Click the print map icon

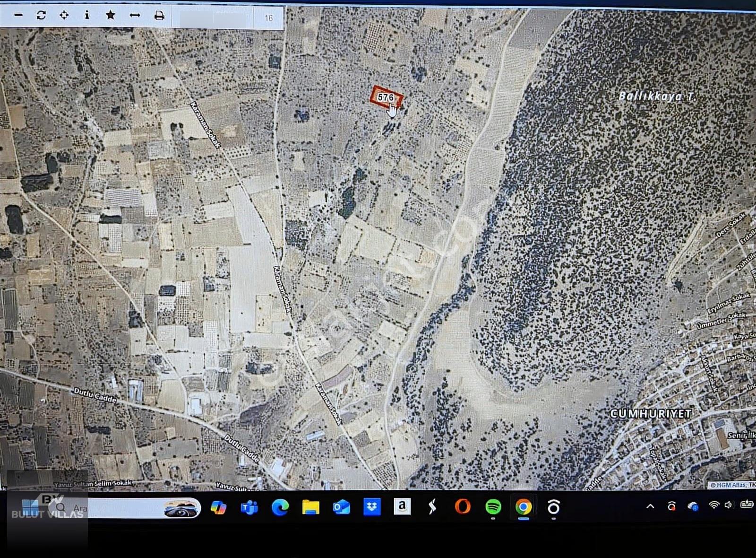(x=159, y=16)
